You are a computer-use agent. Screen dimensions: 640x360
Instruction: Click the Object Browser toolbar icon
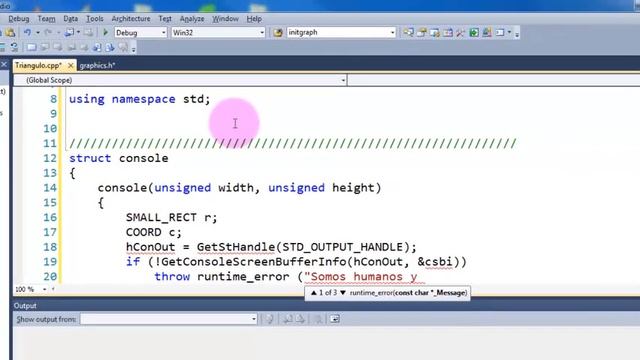[448, 33]
